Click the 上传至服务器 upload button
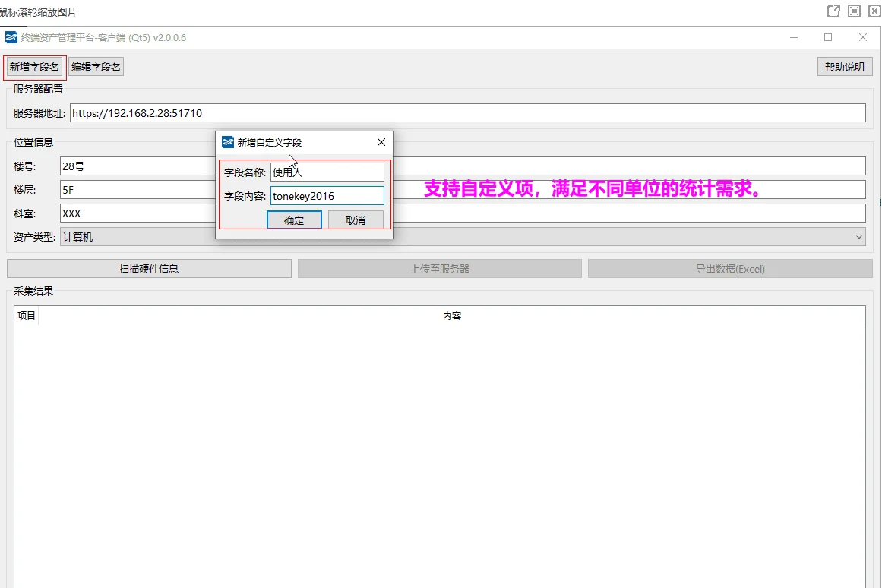This screenshot has height=588, width=882. point(439,268)
